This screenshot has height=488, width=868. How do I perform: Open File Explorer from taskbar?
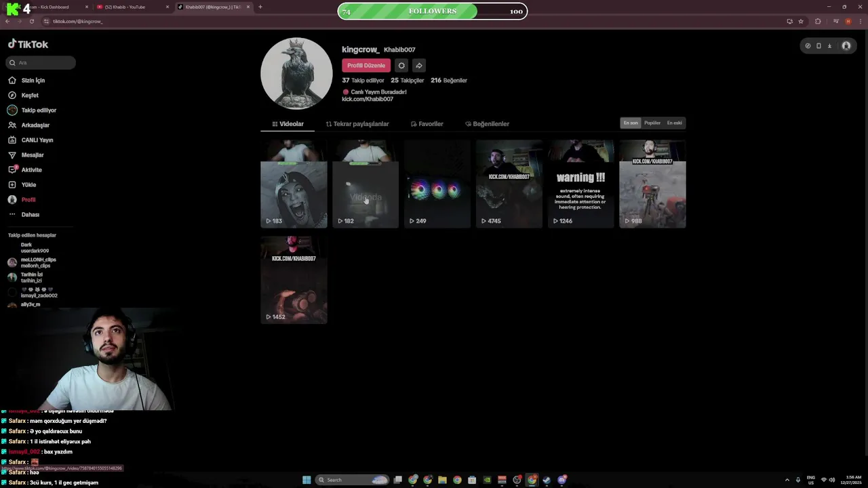[442, 480]
